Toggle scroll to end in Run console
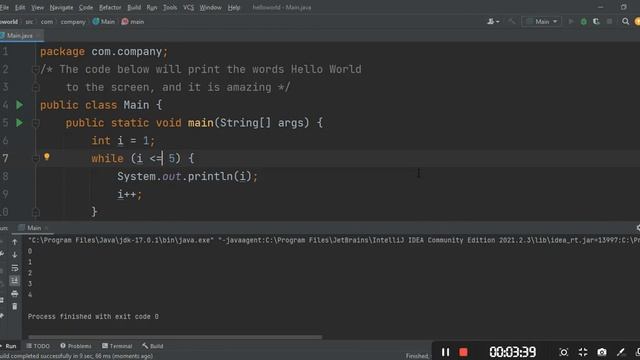The width and height of the screenshot is (640, 360). (15, 281)
